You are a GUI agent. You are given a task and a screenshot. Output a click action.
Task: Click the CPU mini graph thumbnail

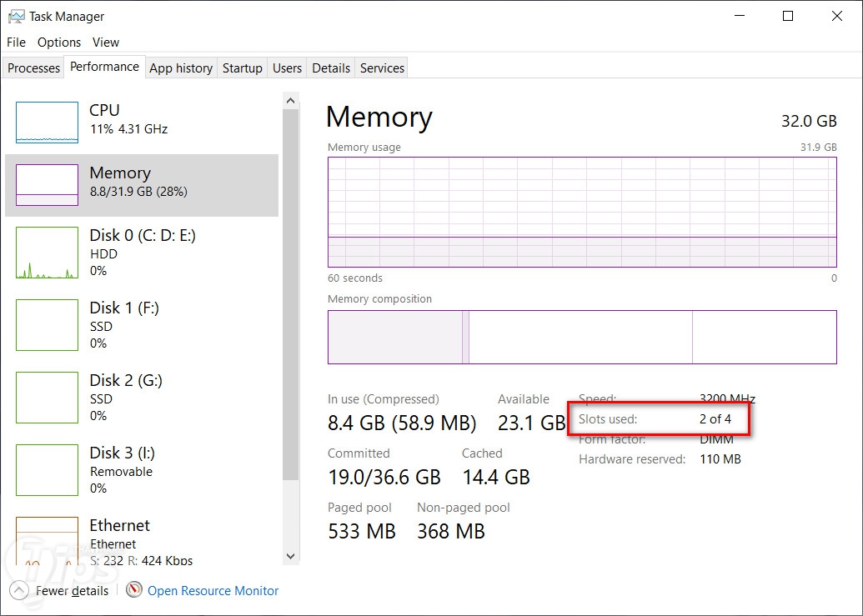click(47, 123)
